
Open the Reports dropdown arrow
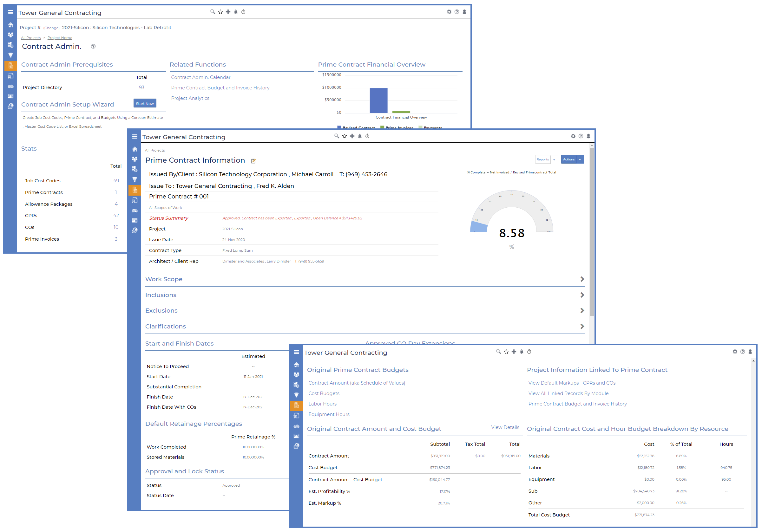[x=554, y=159]
